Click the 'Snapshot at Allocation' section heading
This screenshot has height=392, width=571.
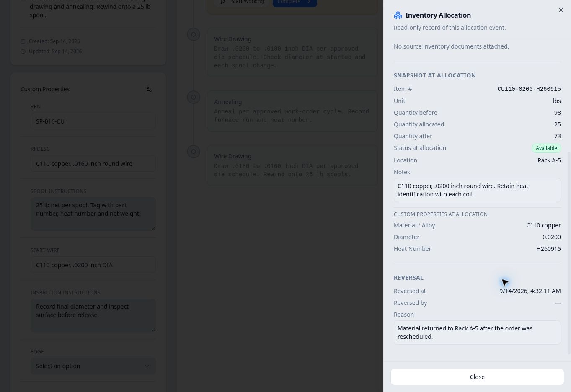pyautogui.click(x=435, y=75)
